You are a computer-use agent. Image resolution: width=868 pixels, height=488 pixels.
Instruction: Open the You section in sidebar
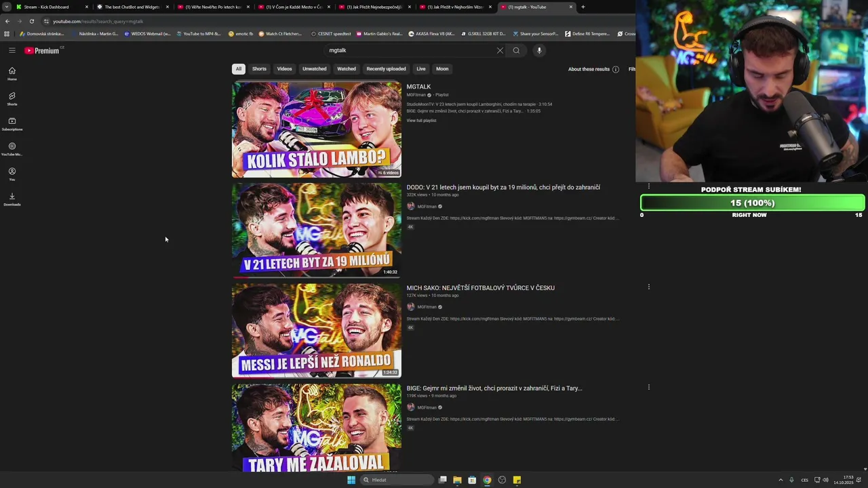(x=12, y=174)
